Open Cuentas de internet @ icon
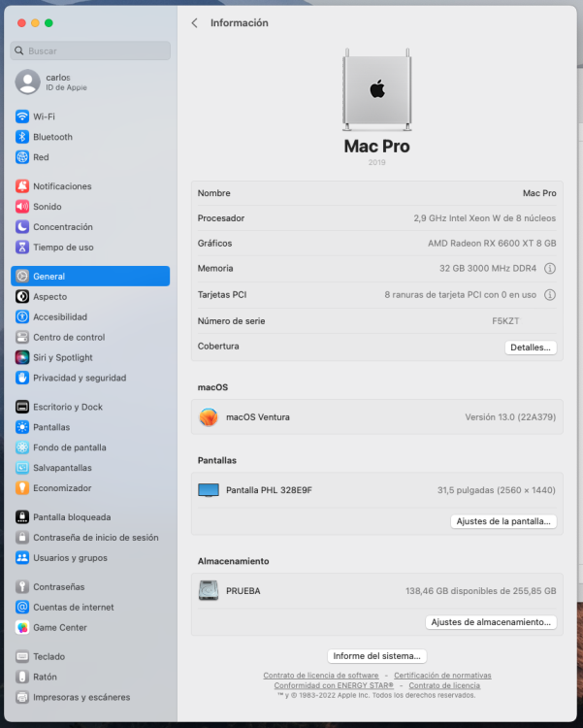Image resolution: width=583 pixels, height=728 pixels. (x=21, y=607)
